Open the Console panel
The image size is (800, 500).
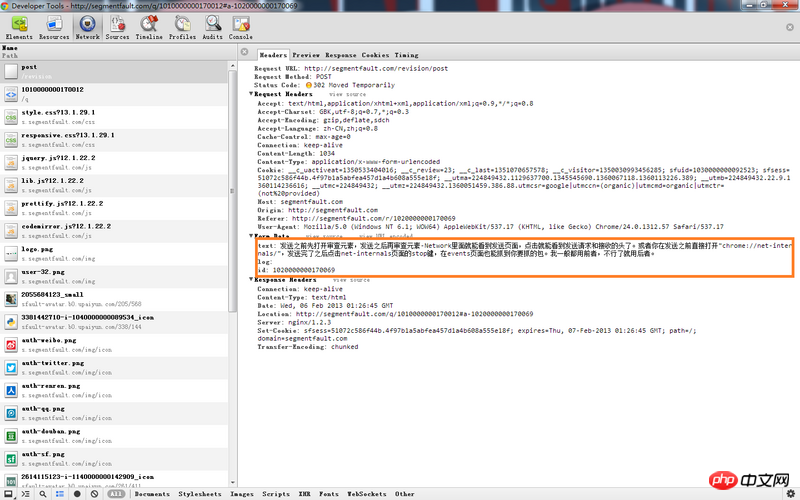[x=241, y=28]
